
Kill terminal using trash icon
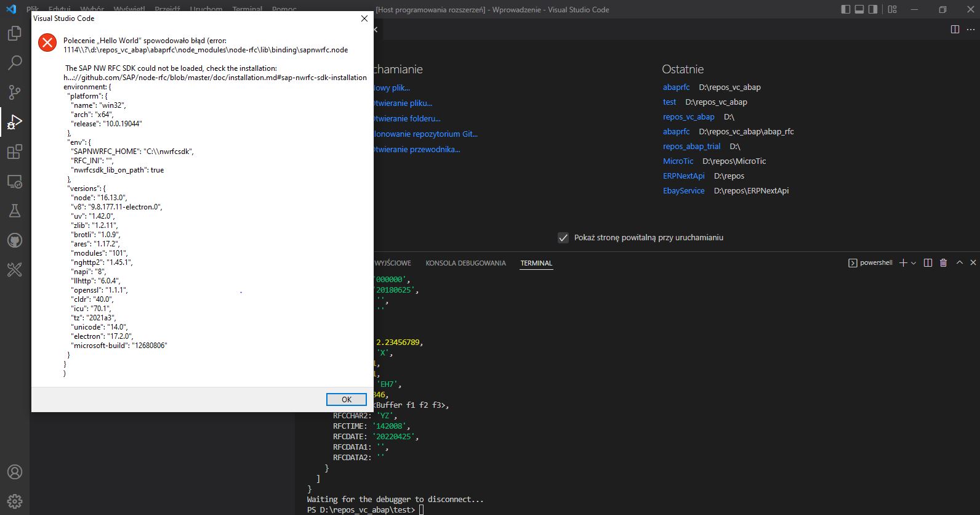pos(943,263)
